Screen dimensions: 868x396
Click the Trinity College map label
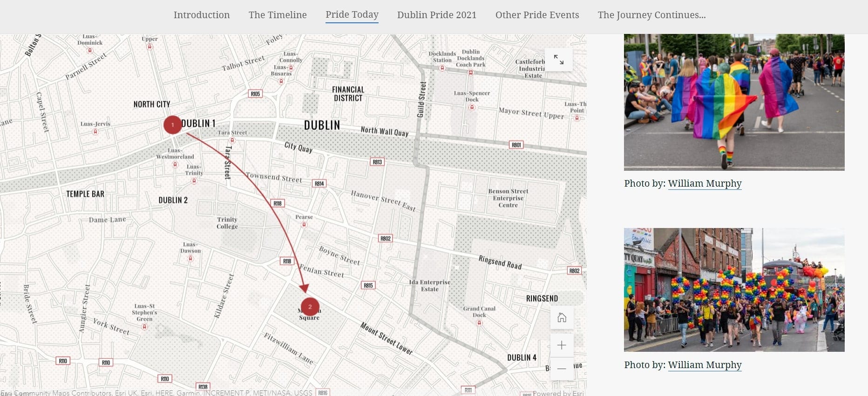pyautogui.click(x=227, y=223)
